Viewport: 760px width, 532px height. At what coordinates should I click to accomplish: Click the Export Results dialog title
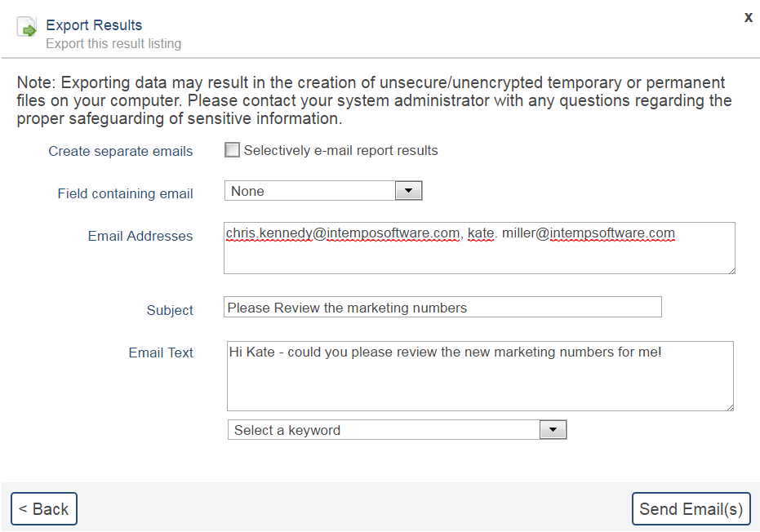pos(94,25)
